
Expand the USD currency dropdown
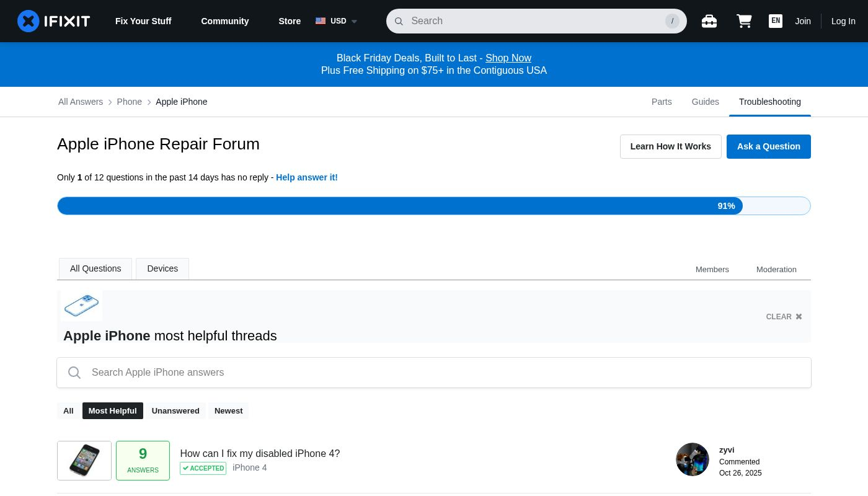pyautogui.click(x=337, y=21)
